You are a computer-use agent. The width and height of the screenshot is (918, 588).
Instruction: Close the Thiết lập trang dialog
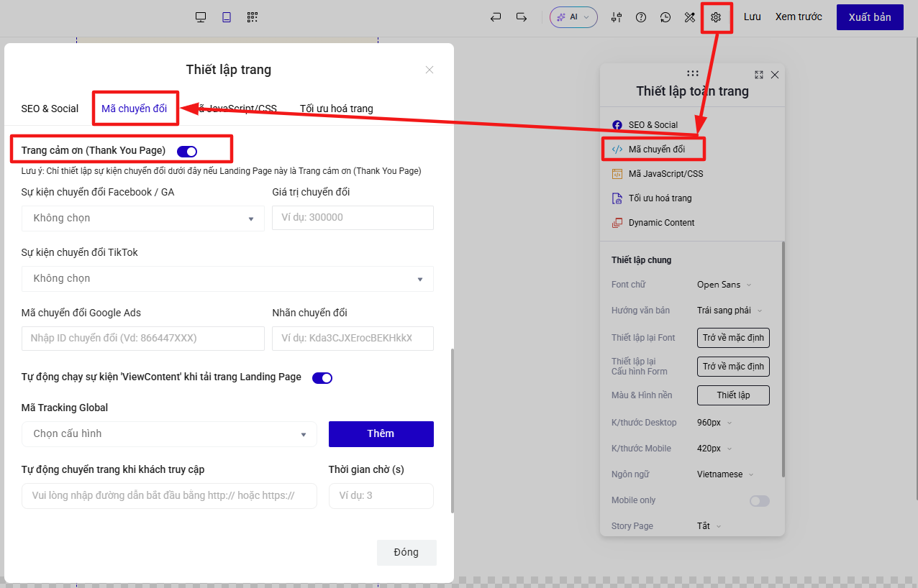pos(430,70)
